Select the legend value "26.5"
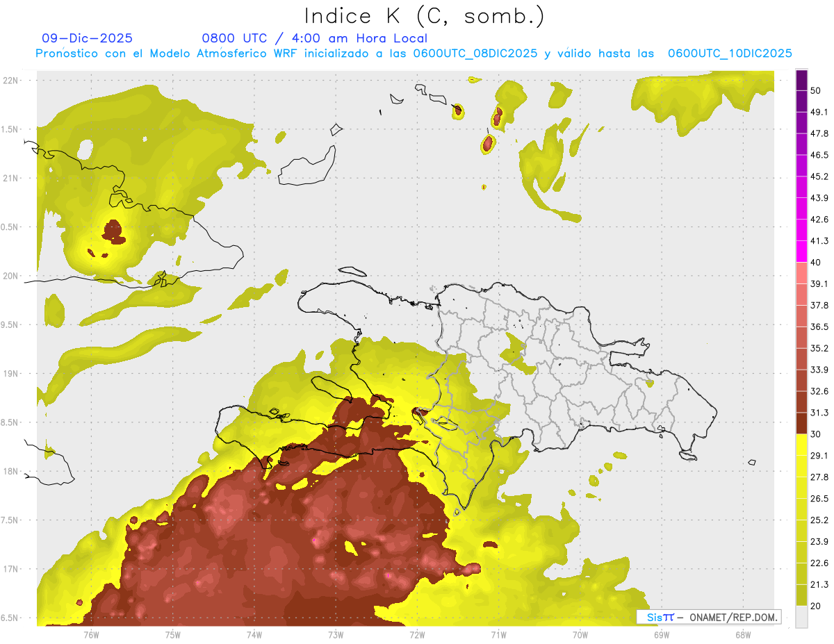This screenshot has height=644, width=834. [x=819, y=499]
